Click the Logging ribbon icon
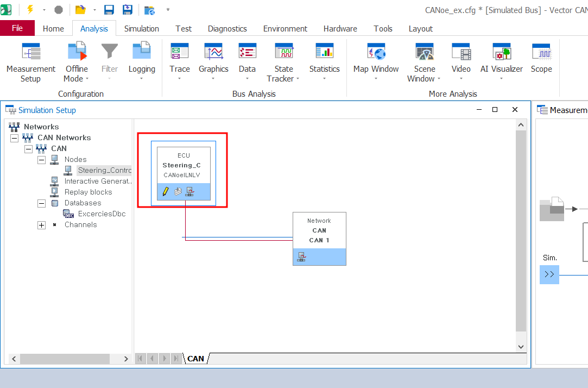The height and width of the screenshot is (388, 588). coord(142,52)
